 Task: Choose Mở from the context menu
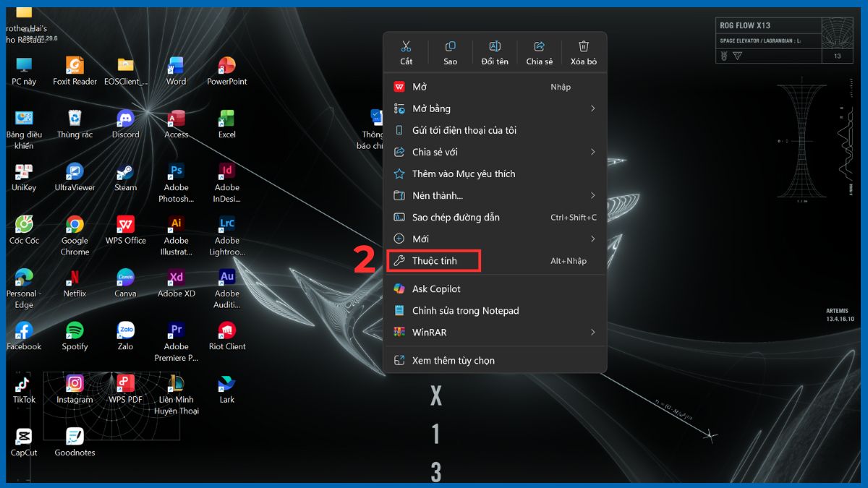(x=495, y=87)
